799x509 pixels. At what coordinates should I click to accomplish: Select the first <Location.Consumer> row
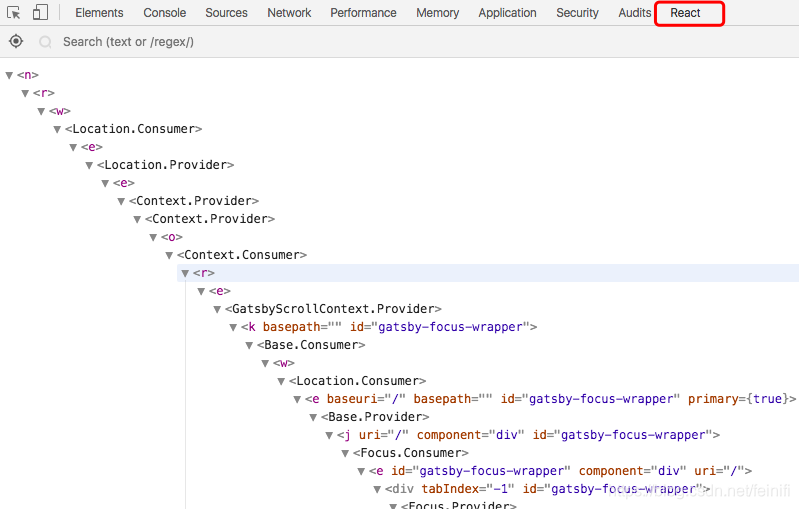134,129
